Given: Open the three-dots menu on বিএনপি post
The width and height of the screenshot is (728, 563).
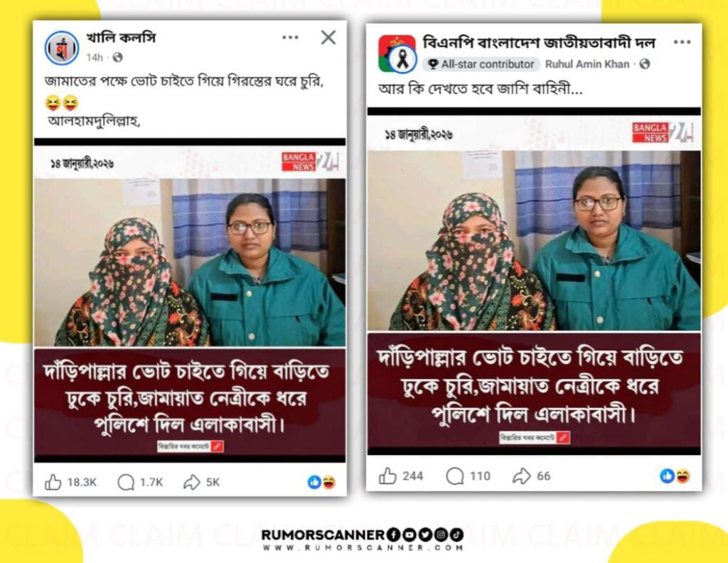Looking at the screenshot, I should point(682,42).
